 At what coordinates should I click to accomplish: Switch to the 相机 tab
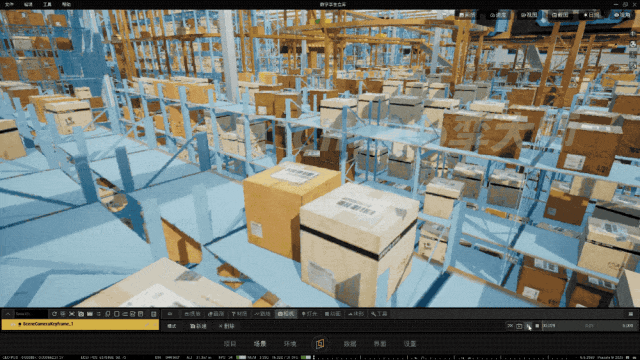(286, 314)
